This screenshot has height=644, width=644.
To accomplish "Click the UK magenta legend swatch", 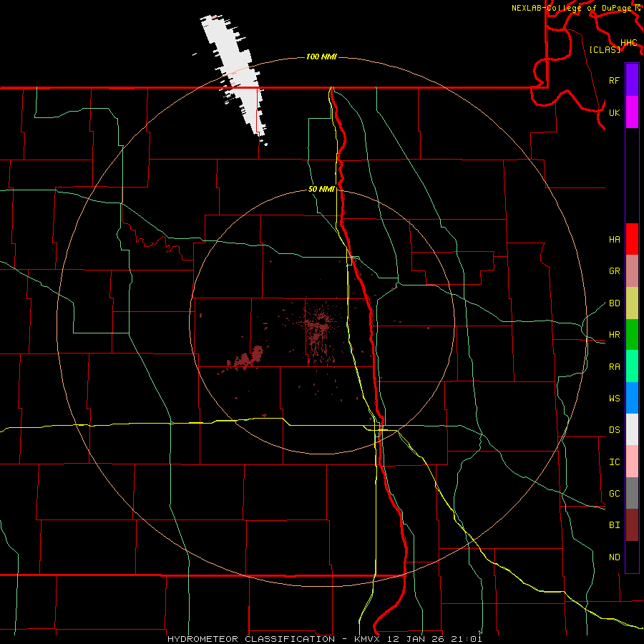I will tap(632, 112).
